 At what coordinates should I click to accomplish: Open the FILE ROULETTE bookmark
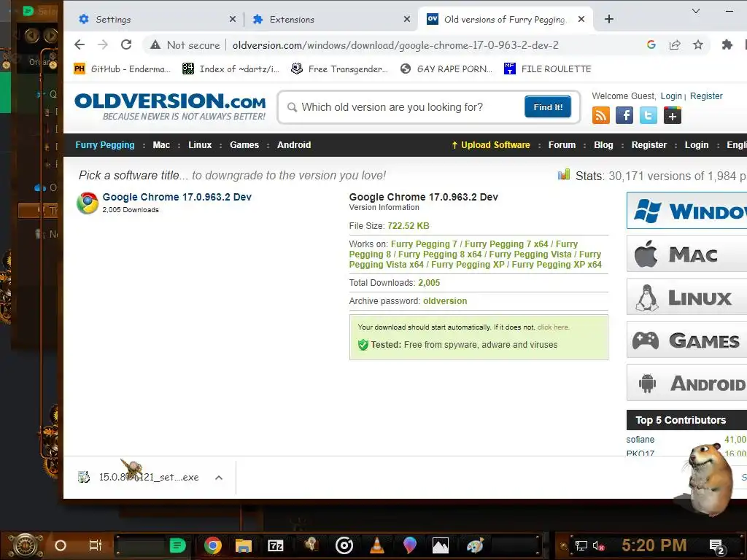[548, 69]
